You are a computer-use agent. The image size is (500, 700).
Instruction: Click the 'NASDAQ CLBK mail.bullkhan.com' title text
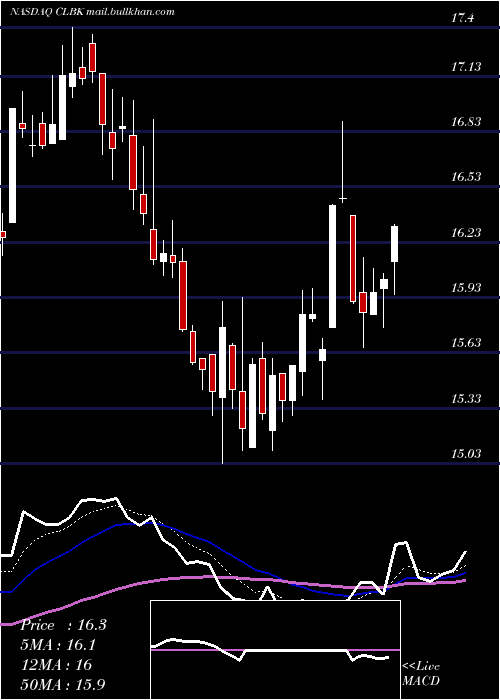click(x=92, y=12)
